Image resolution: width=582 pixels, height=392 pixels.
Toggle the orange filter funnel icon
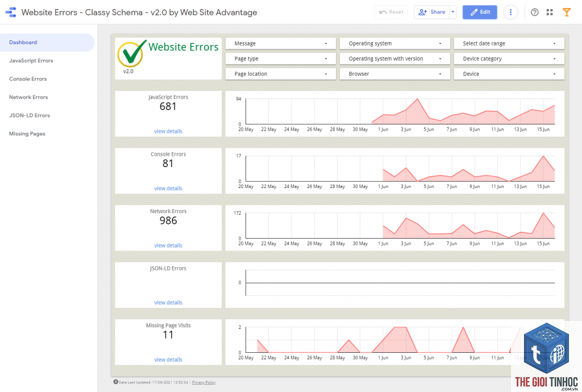point(567,12)
